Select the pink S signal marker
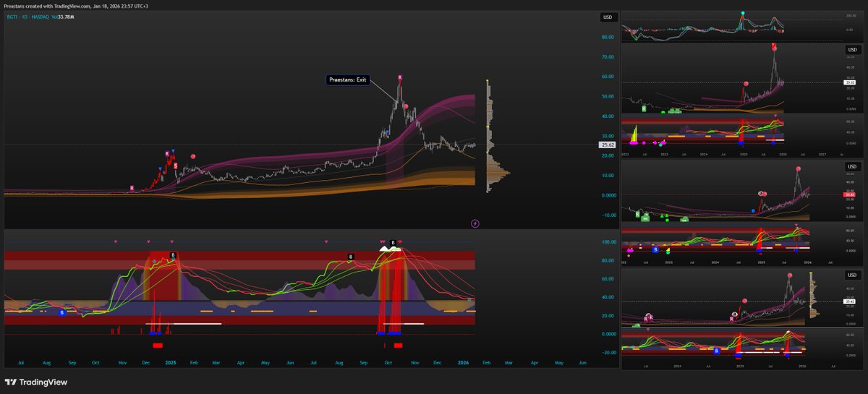 tap(175, 166)
